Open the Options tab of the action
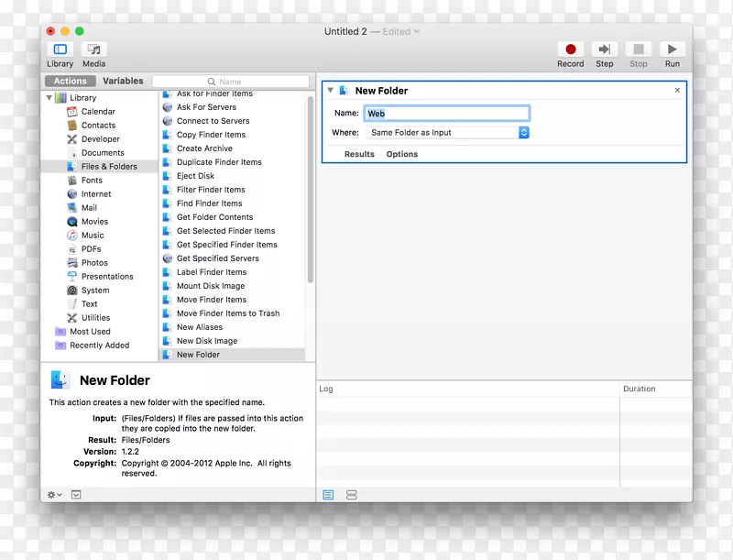 coord(402,155)
